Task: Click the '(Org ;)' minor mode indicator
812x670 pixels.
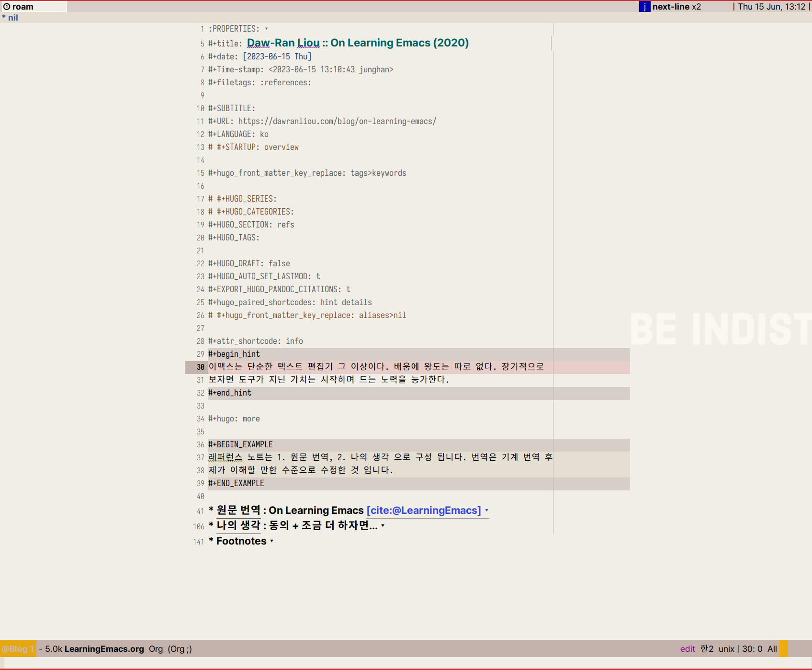Action: tap(180, 649)
